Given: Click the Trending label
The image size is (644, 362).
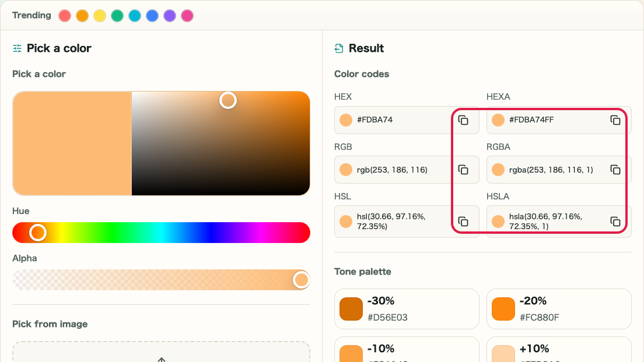Looking at the screenshot, I should [32, 16].
